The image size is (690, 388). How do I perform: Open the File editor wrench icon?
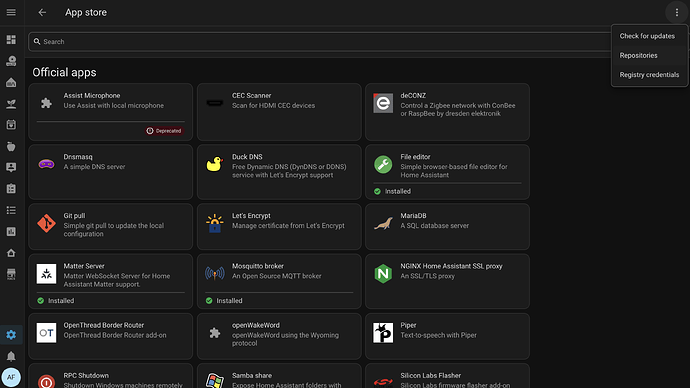(383, 164)
